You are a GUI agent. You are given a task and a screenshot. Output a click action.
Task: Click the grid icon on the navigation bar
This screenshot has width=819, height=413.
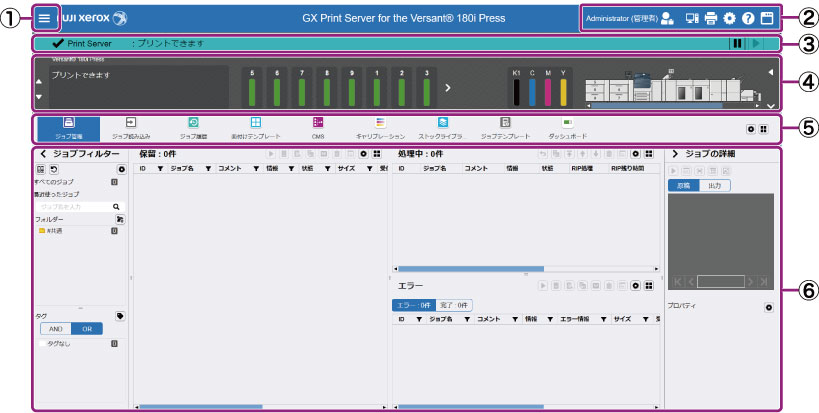764,129
